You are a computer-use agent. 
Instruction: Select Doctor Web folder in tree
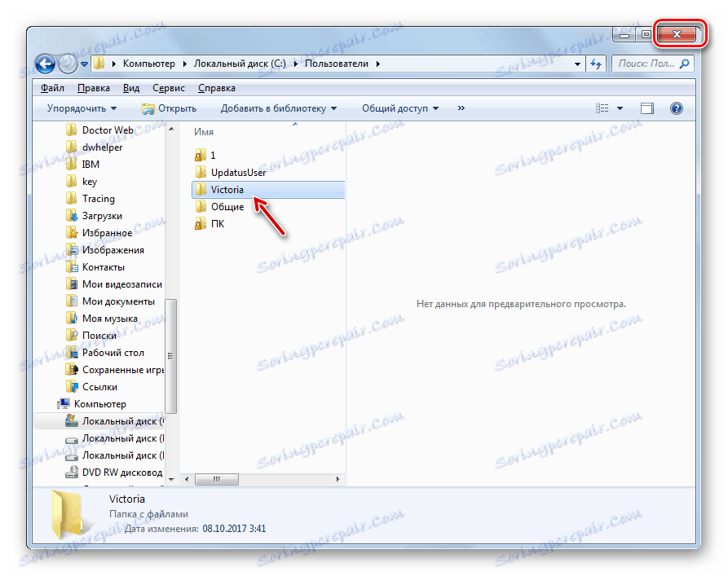[108, 130]
